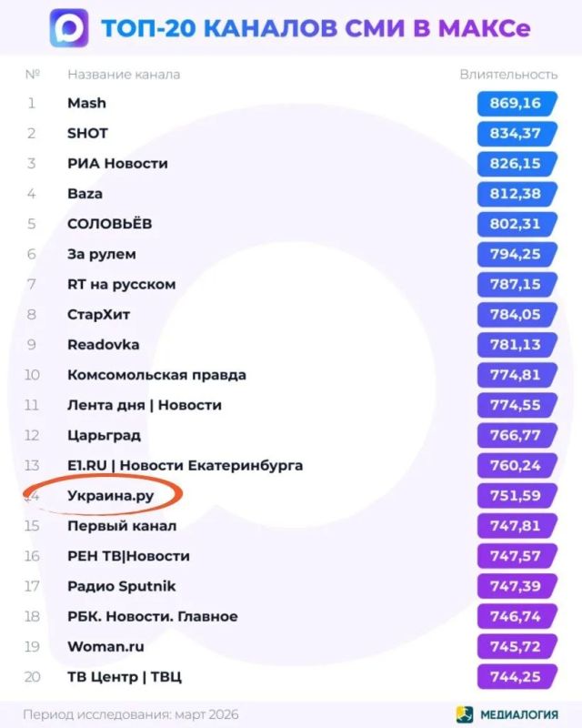Image resolution: width=582 pixels, height=728 pixels.
Task: Select the Mash channel name
Action: [x=86, y=103]
